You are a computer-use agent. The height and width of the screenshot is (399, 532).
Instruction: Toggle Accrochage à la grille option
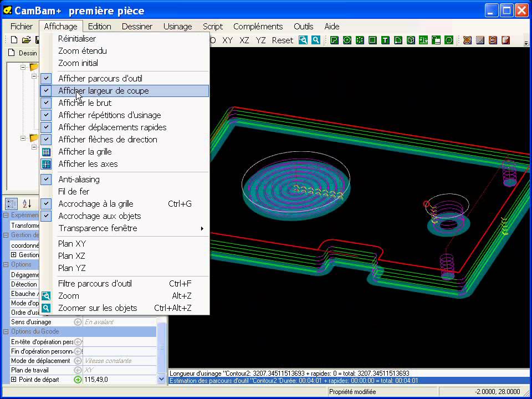(124, 203)
